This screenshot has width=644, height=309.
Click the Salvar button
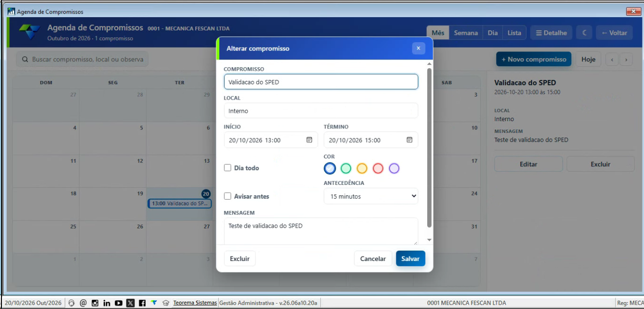point(411,258)
